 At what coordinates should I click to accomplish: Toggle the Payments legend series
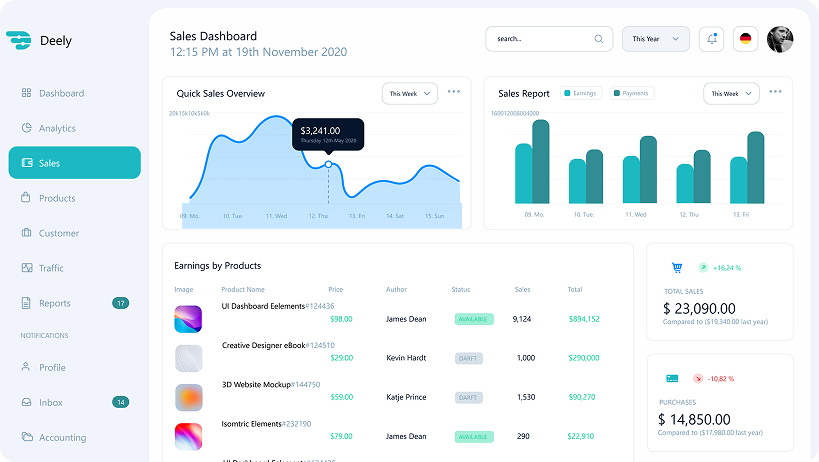pyautogui.click(x=632, y=93)
